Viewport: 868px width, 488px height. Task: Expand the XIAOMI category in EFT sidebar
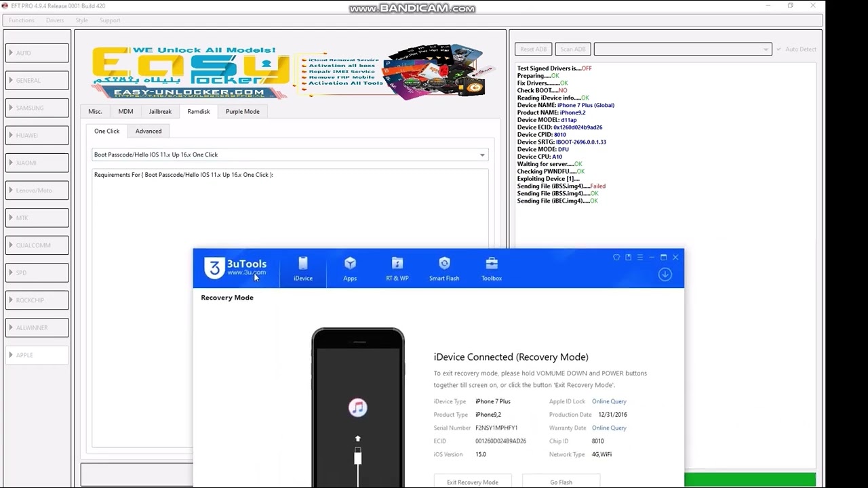(37, 163)
